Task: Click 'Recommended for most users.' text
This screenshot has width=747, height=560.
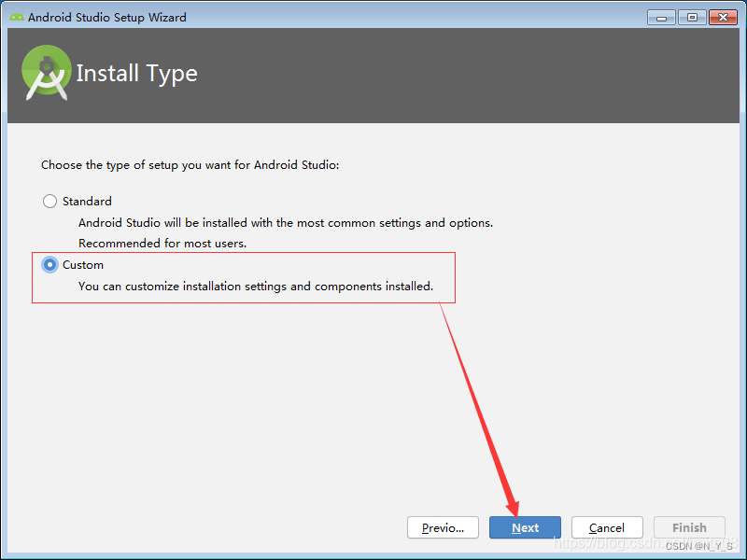Action: click(x=162, y=244)
